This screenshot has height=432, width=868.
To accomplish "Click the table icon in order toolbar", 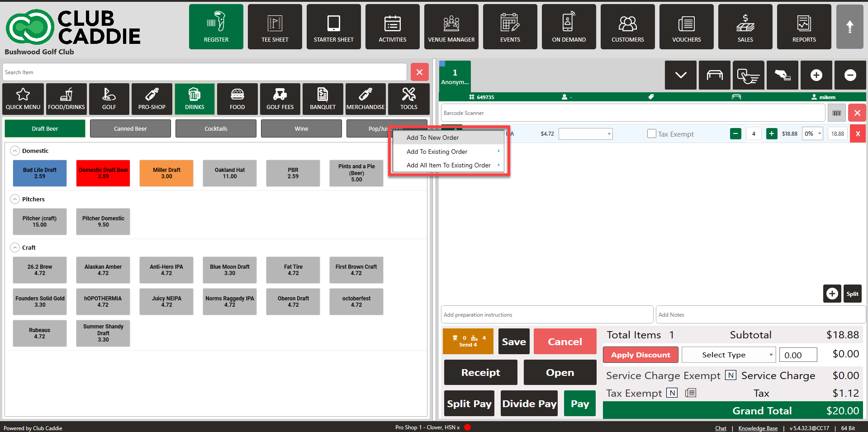I will 714,75.
